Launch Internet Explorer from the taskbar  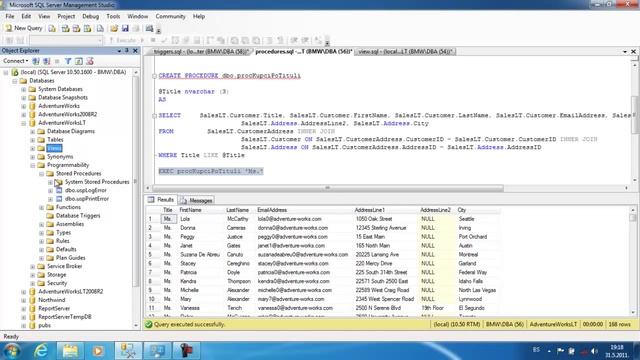(41, 351)
